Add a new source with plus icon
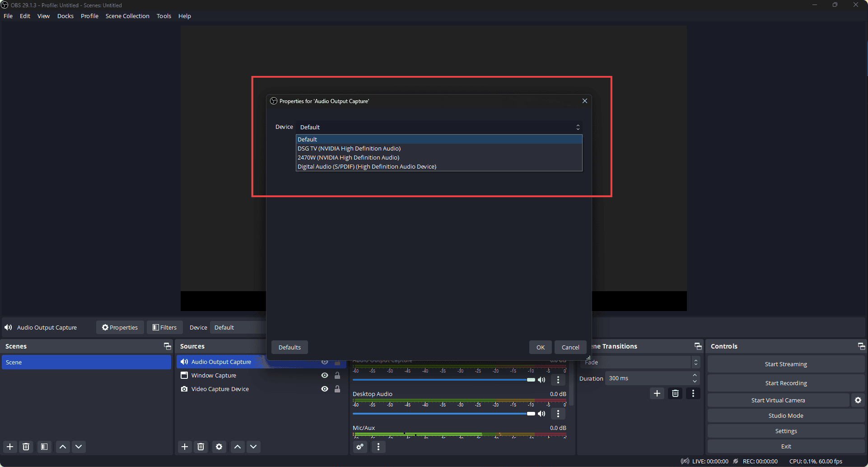 (x=184, y=447)
